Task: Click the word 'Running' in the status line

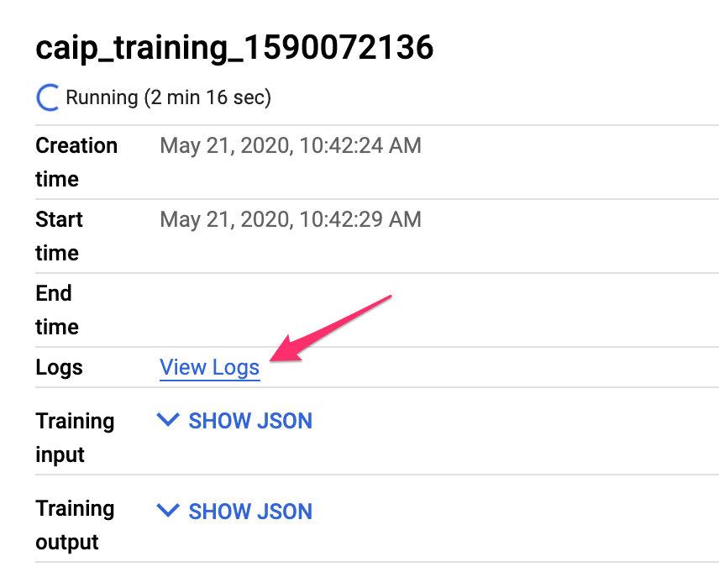Action: point(102,97)
